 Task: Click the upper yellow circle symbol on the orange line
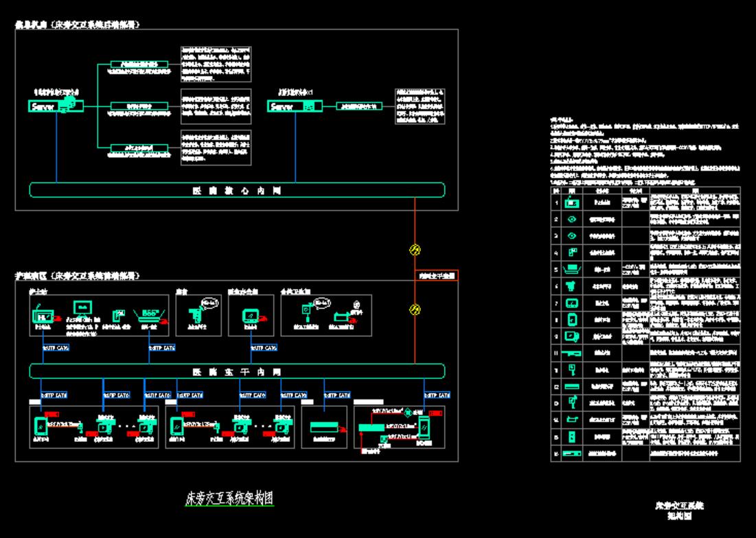tap(414, 250)
